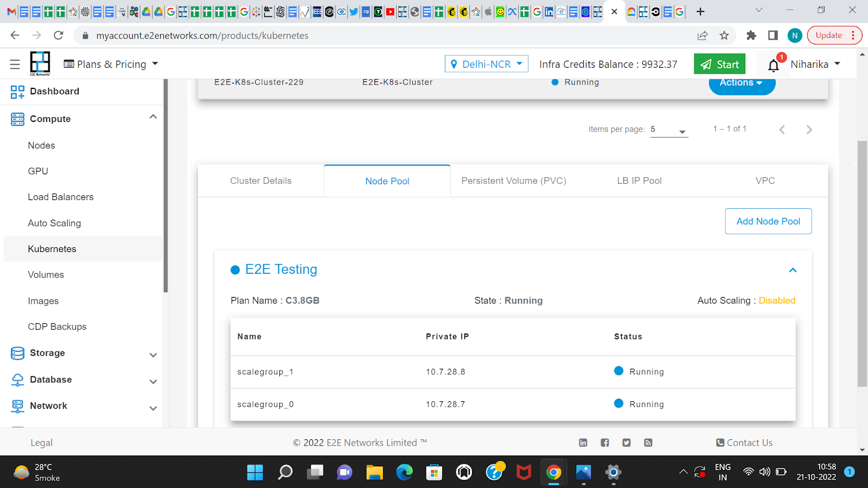Click the browser address bar URL
The image size is (868, 488).
point(202,35)
